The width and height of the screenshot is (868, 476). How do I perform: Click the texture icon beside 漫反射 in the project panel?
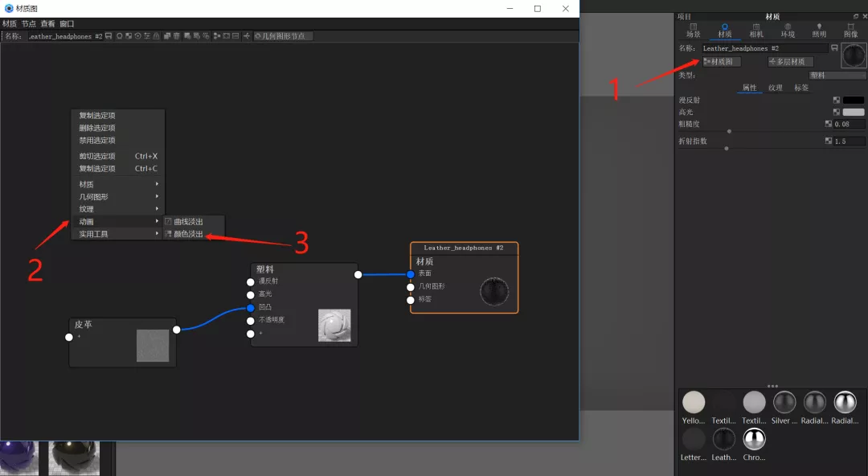click(x=837, y=101)
